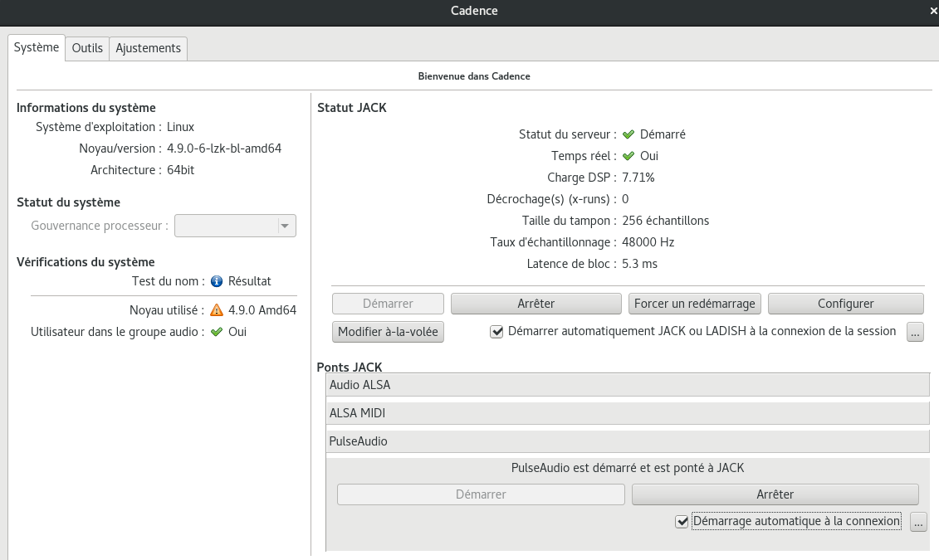The image size is (939, 560).
Task: Click Forcer un redémarrage
Action: pos(695,304)
